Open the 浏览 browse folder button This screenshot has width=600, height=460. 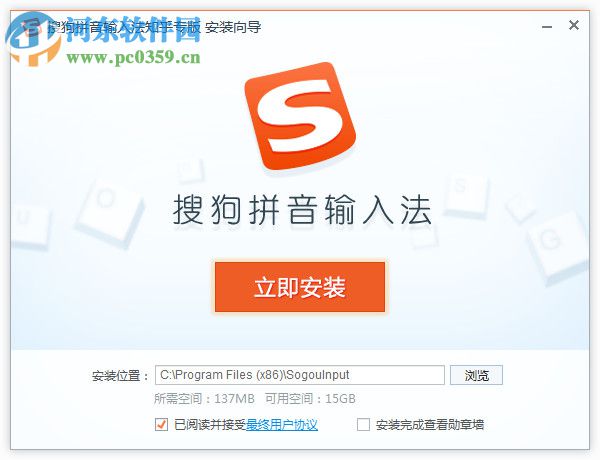[x=476, y=375]
